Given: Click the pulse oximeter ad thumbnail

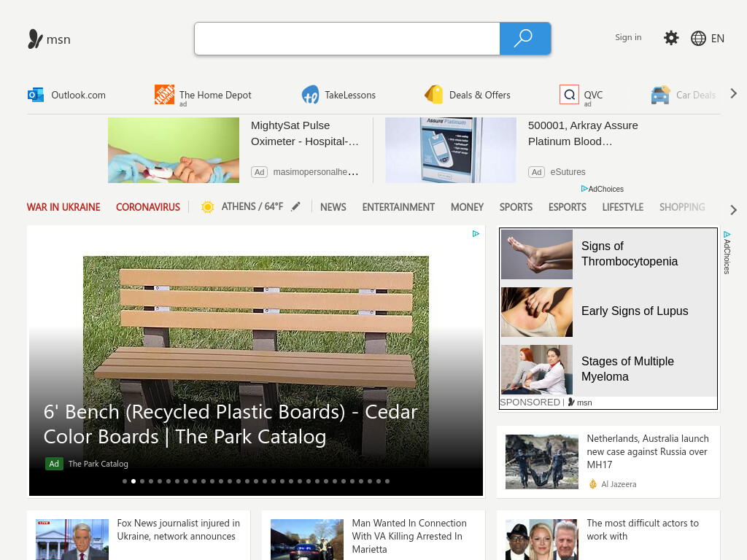Looking at the screenshot, I should point(174,150).
